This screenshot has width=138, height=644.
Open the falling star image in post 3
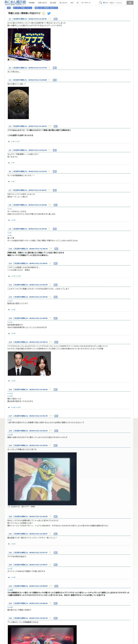point(18,103)
